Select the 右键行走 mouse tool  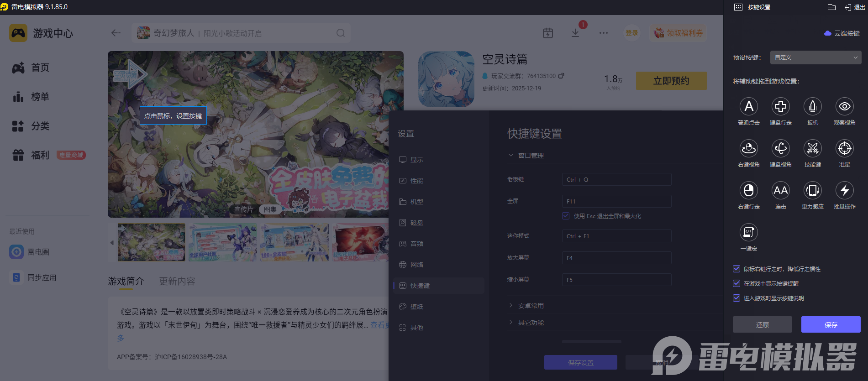[x=749, y=190]
